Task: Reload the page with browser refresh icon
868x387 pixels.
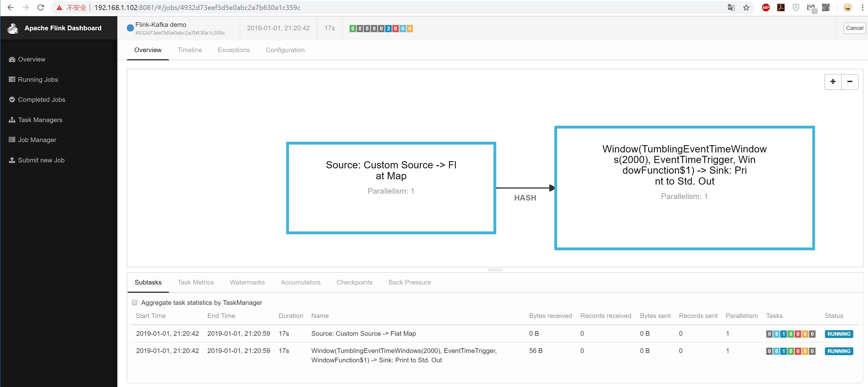Action: [x=41, y=7]
